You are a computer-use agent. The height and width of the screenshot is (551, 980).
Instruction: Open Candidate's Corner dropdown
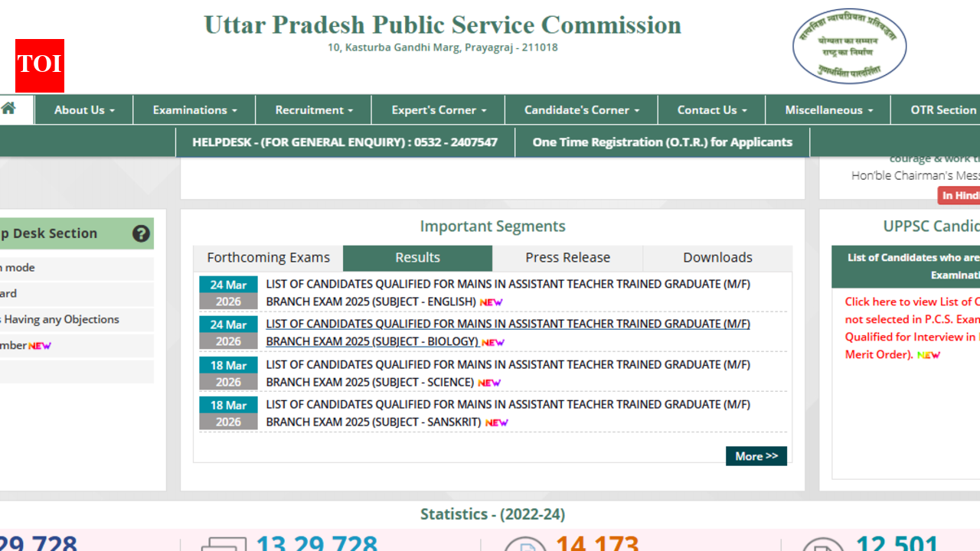pos(581,110)
